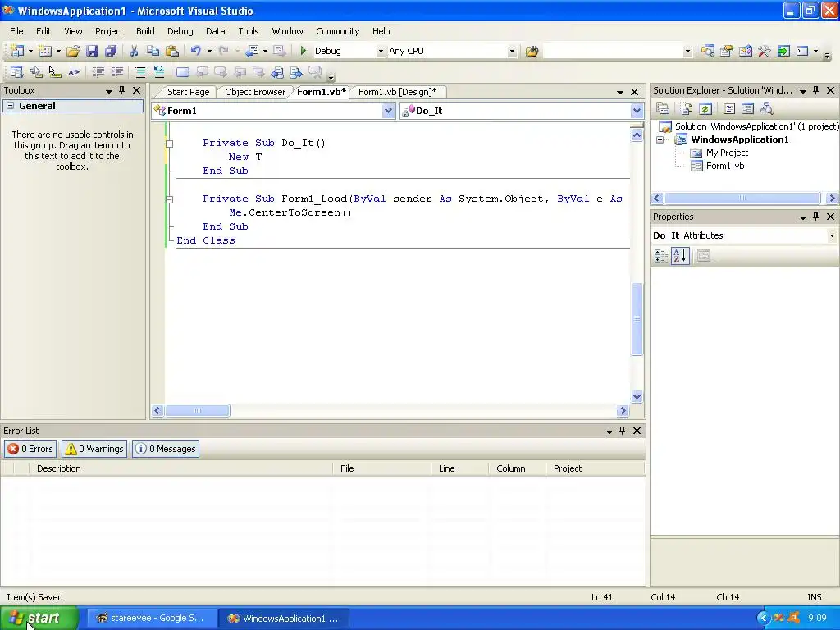Click the Paste clipboard icon
Image resolution: width=840 pixels, height=630 pixels.
(172, 51)
